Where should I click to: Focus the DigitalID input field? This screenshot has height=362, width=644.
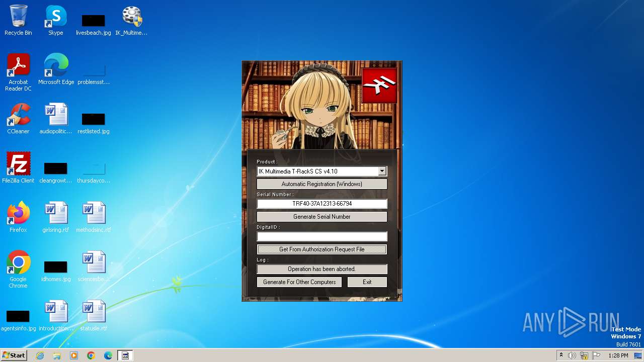[322, 236]
